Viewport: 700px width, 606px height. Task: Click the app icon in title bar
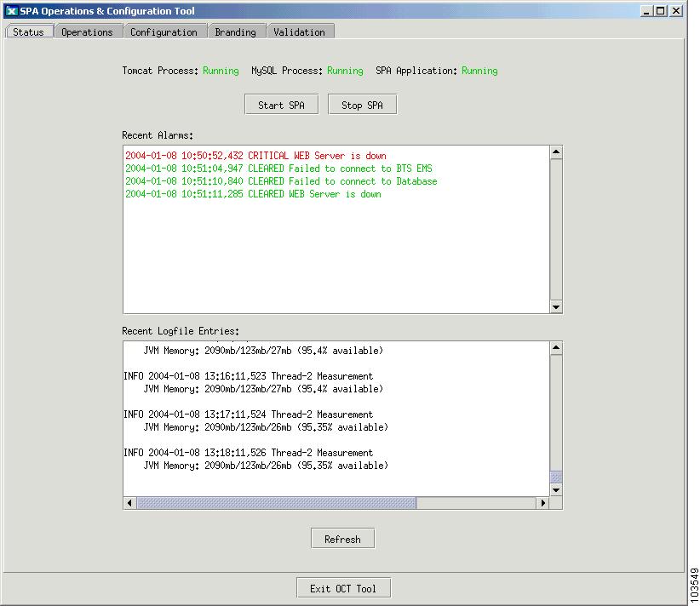pos(11,11)
